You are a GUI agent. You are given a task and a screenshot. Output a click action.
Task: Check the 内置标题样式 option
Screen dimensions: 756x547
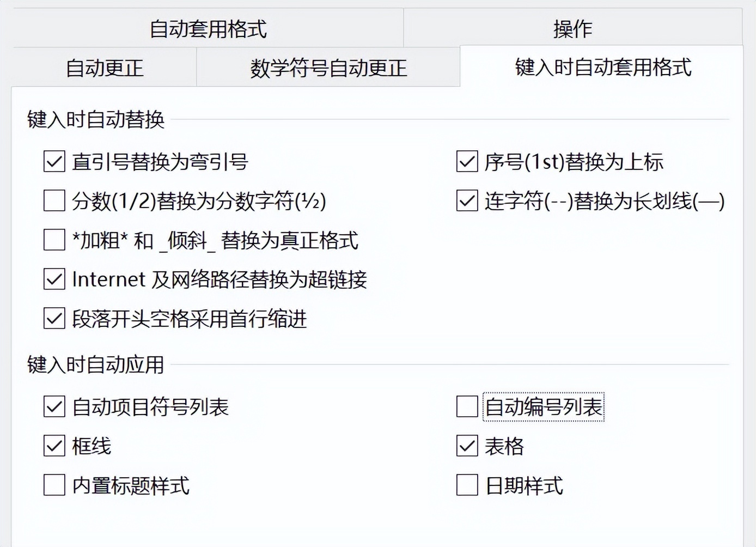54,485
